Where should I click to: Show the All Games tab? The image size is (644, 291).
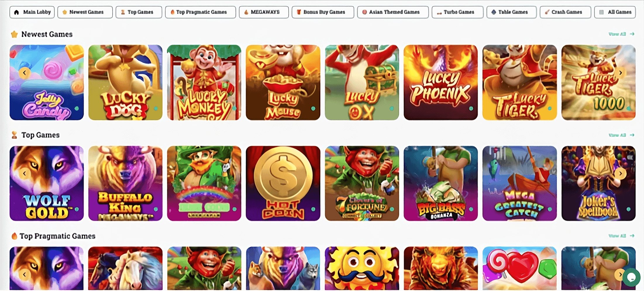tap(615, 12)
